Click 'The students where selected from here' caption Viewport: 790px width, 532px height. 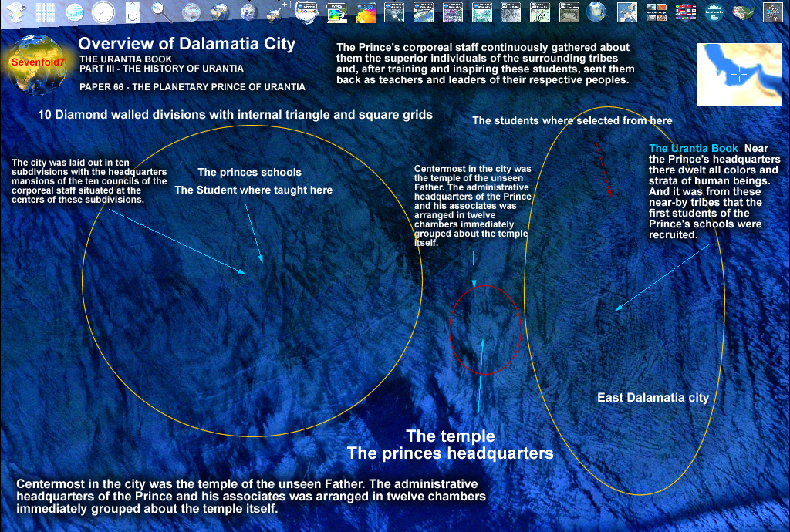coord(572,121)
